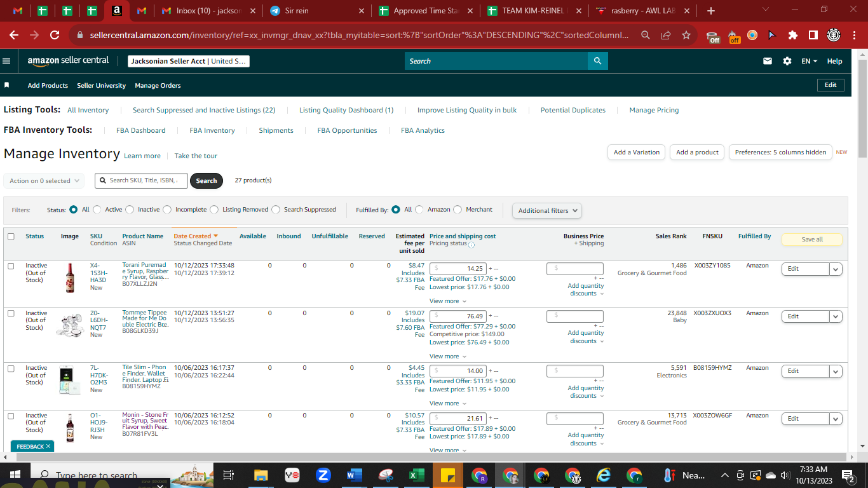Check the box for the Tile Slim row
Viewport: 868px width, 488px height.
(11, 368)
